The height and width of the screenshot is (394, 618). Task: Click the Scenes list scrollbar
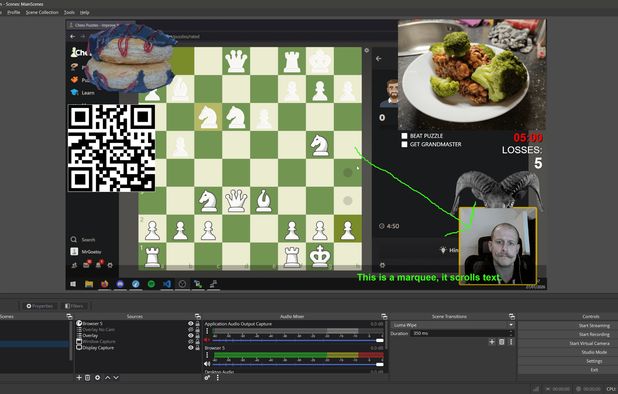[71, 341]
